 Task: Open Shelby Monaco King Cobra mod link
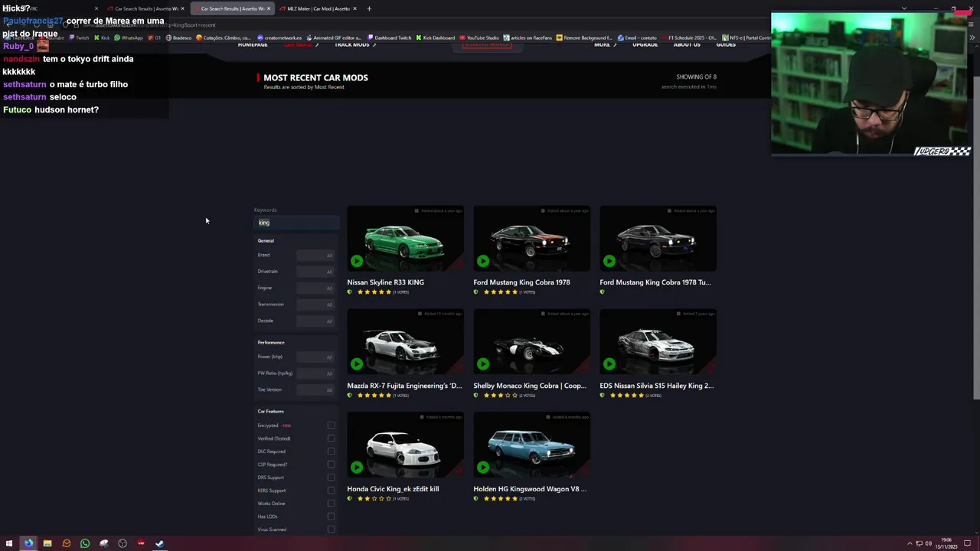[530, 386]
